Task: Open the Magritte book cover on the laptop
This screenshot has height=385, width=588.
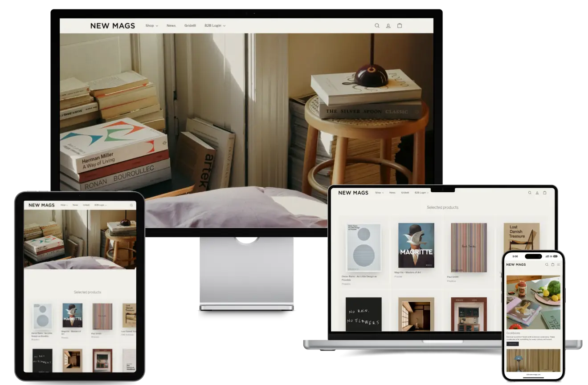Action: 416,245
